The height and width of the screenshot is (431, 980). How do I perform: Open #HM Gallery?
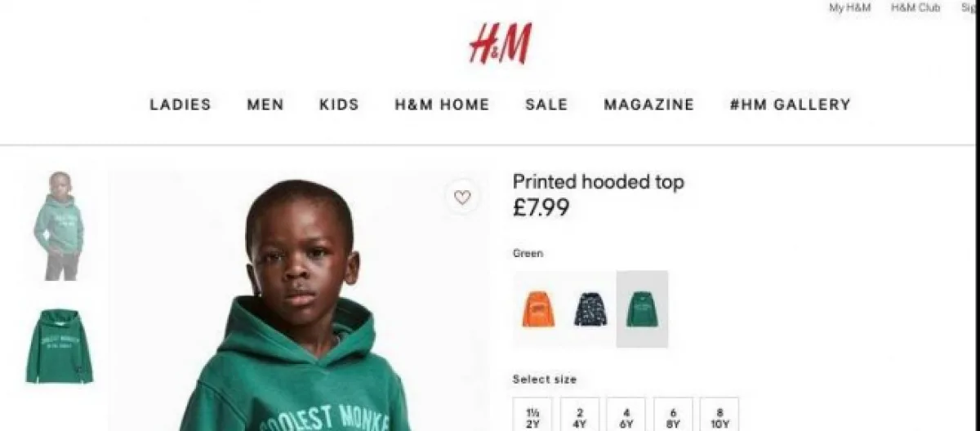791,104
